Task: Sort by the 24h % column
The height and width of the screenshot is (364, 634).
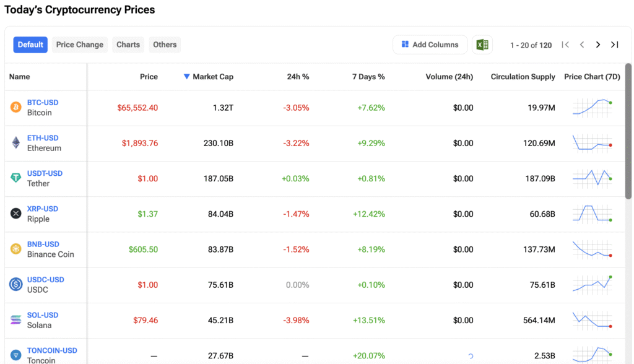Action: coord(298,77)
